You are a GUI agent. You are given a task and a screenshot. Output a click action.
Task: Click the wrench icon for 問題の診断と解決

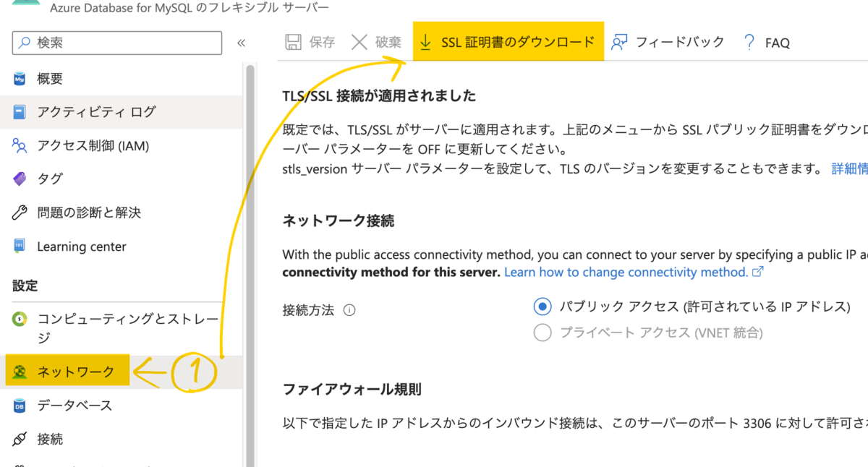pos(20,213)
